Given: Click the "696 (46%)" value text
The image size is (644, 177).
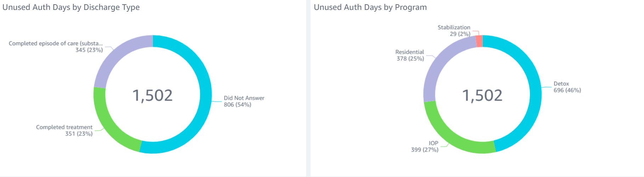Looking at the screenshot, I should tap(567, 91).
